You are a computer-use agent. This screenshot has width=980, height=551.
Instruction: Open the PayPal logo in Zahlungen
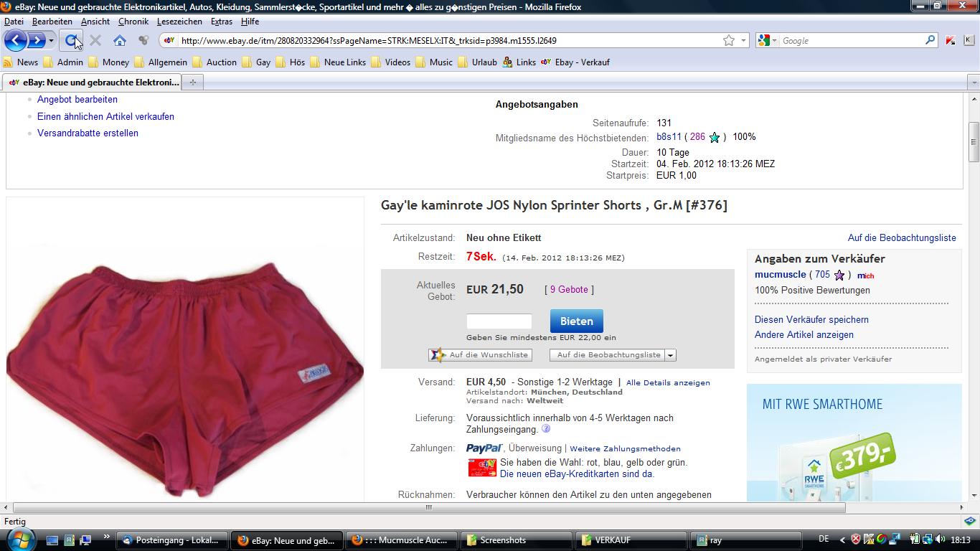(x=484, y=448)
